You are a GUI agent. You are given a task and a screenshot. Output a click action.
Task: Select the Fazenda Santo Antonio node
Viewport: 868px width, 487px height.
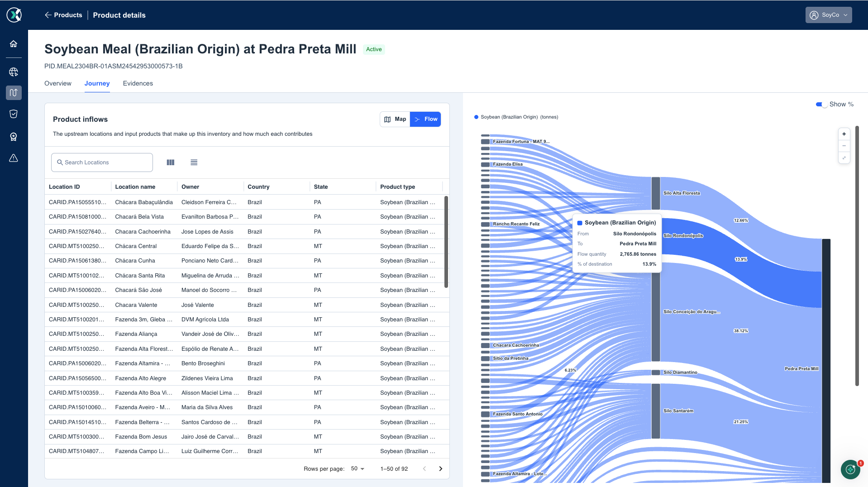[x=485, y=414]
